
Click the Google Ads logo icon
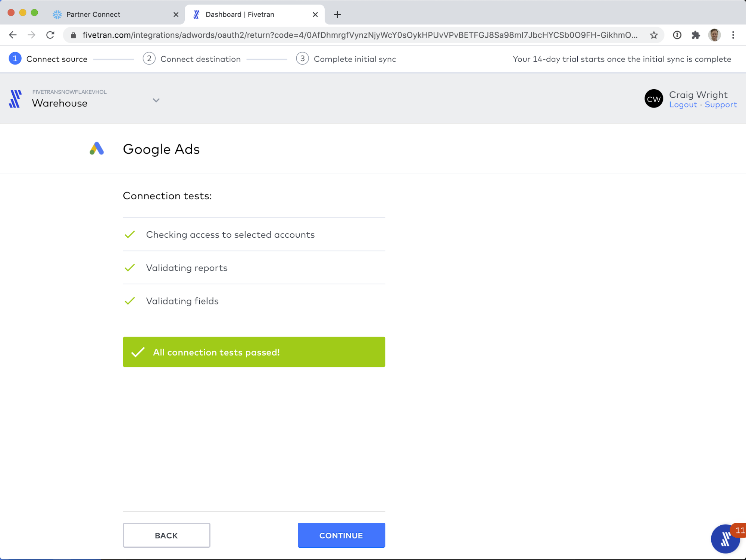(x=97, y=149)
